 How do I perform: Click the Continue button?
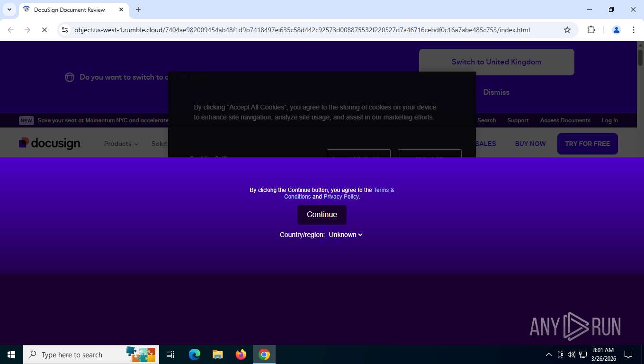click(x=322, y=215)
